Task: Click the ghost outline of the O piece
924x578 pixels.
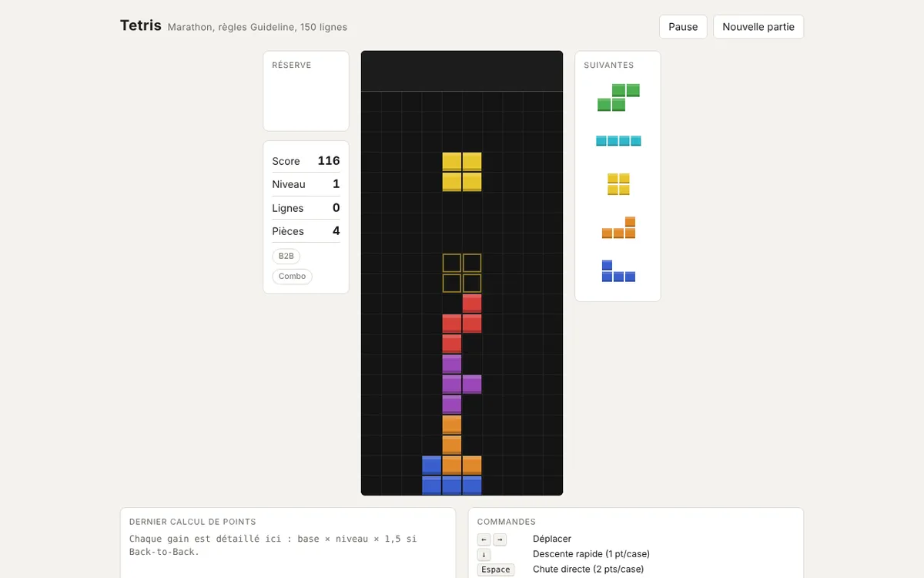Action: (462, 273)
